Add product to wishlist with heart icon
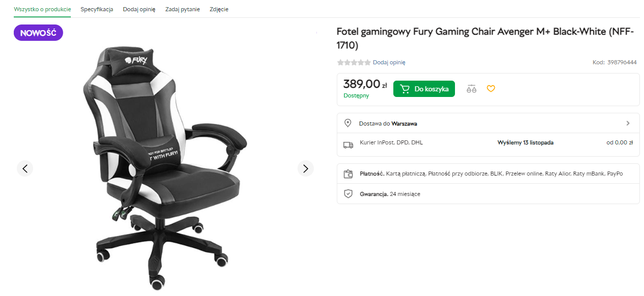Viewport: 644px width, 296px height. [x=491, y=89]
